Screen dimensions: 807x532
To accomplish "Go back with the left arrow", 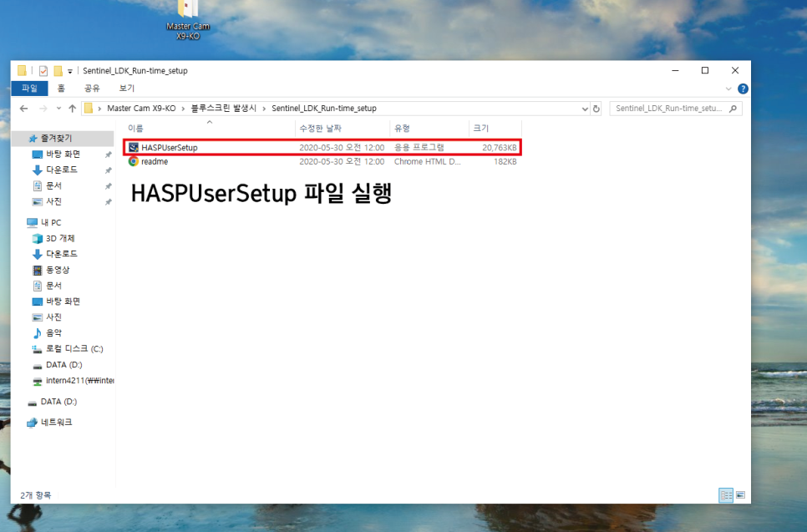I will 23,109.
